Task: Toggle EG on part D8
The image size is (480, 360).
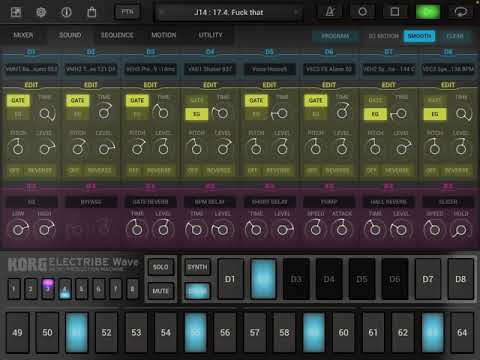Action: [x=435, y=114]
